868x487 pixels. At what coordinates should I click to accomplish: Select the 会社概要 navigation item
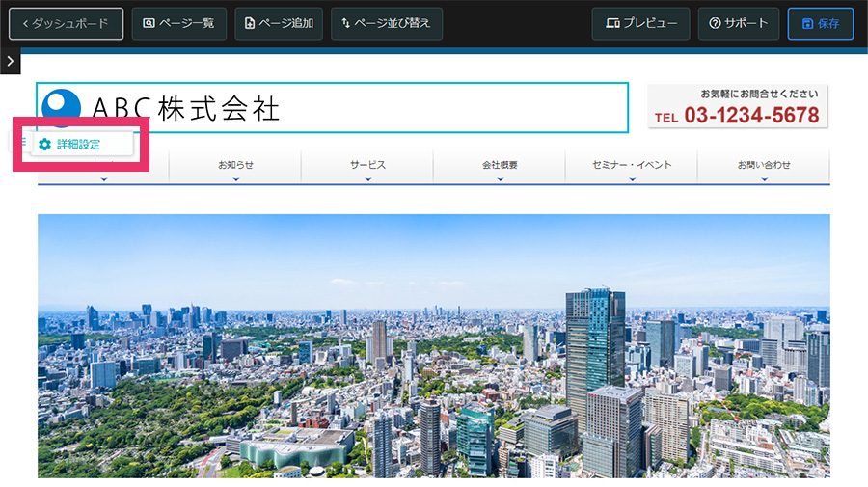click(x=500, y=165)
